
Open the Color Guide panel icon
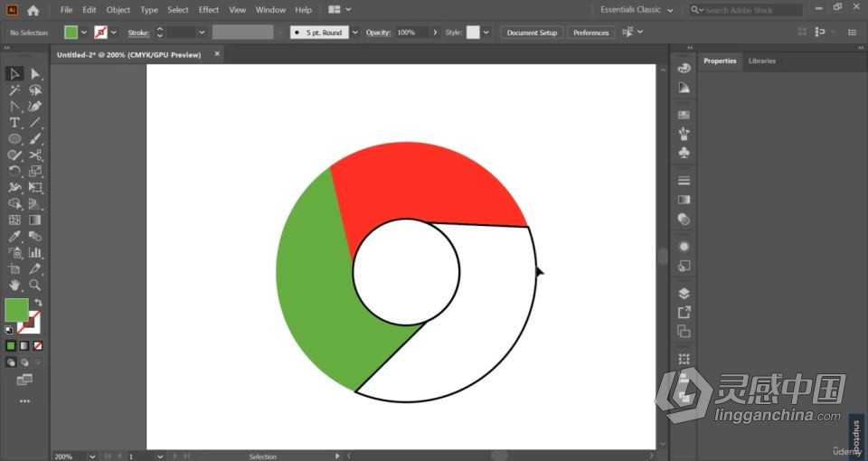(x=684, y=88)
